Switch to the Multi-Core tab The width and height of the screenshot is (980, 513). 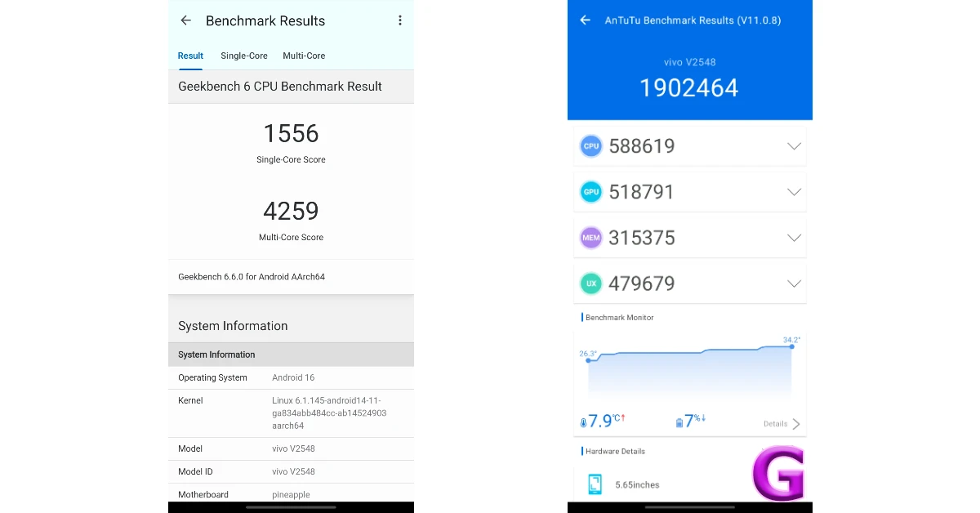click(304, 56)
